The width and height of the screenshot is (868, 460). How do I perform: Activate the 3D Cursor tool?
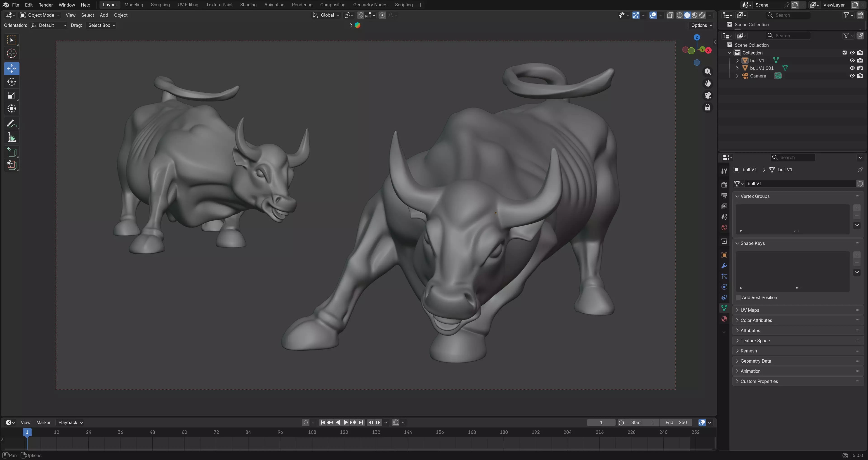pyautogui.click(x=12, y=54)
